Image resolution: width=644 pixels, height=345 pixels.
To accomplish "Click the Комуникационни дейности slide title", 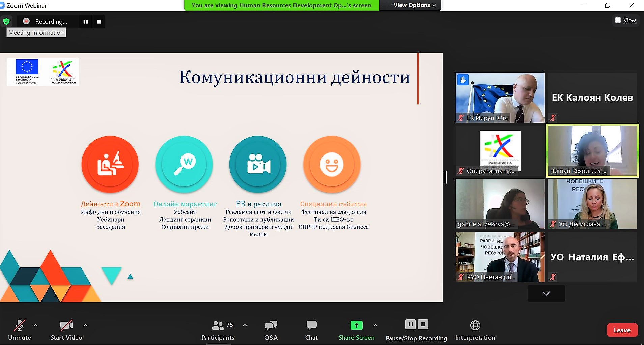I will (295, 77).
